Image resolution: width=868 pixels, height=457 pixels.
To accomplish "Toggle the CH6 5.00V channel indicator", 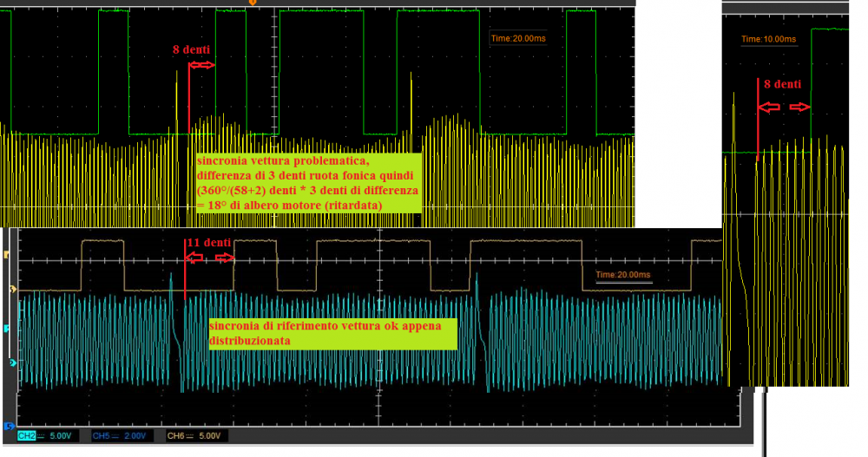I will 191,434.
